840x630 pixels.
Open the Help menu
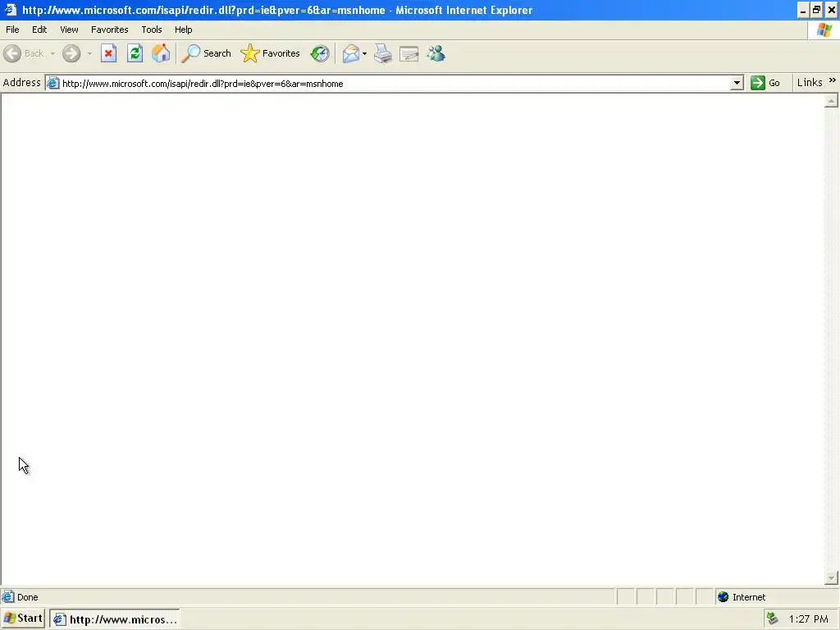point(183,30)
